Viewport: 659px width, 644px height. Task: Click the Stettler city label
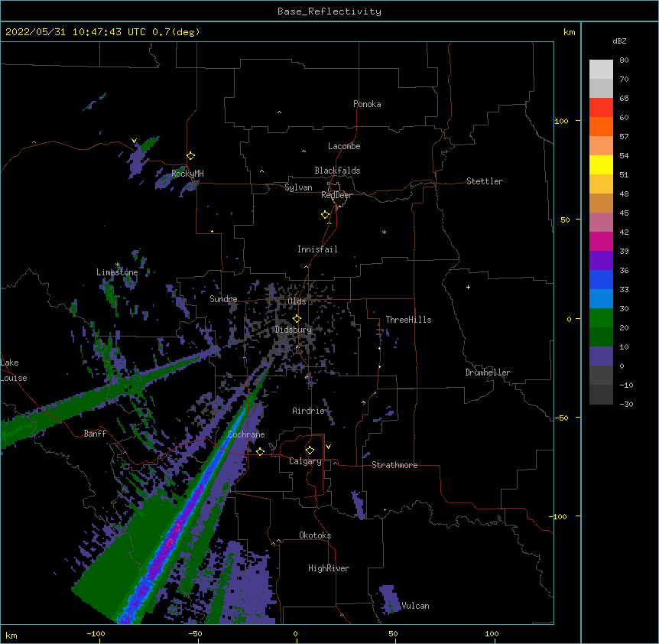[x=485, y=181]
